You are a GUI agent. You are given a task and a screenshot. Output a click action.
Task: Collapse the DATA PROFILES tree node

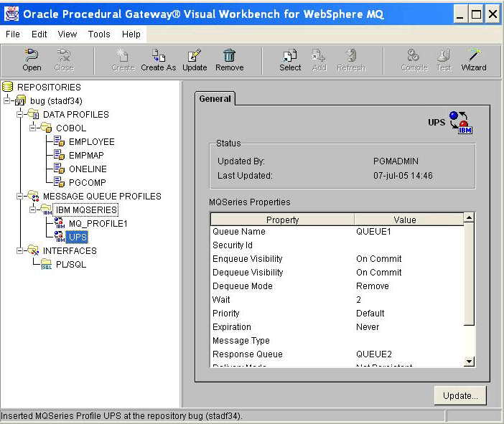[x=20, y=115]
